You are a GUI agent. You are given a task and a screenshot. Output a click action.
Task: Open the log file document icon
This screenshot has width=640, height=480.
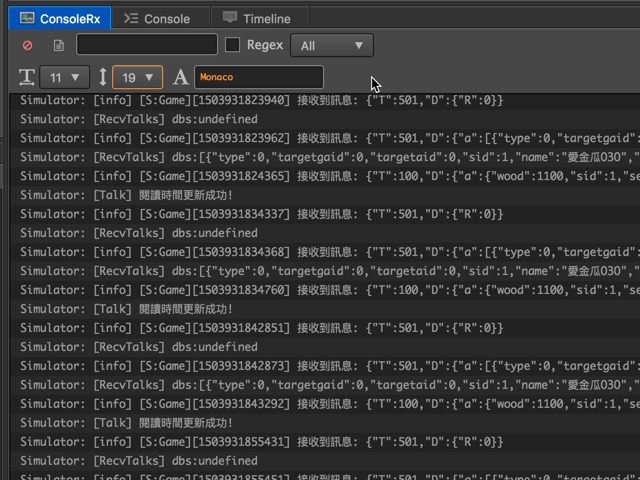(x=59, y=45)
